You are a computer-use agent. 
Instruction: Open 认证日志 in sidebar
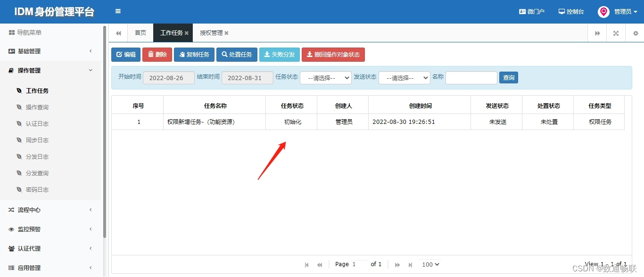[37, 124]
